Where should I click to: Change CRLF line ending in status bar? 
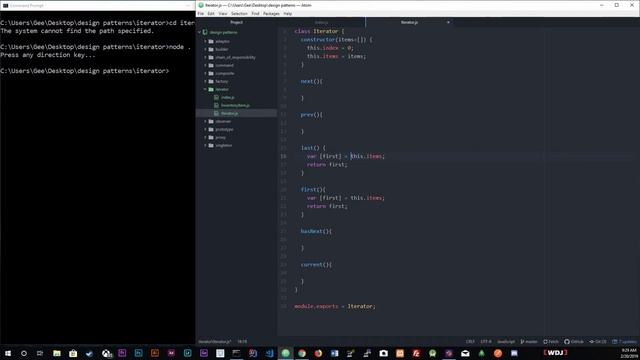(470, 342)
